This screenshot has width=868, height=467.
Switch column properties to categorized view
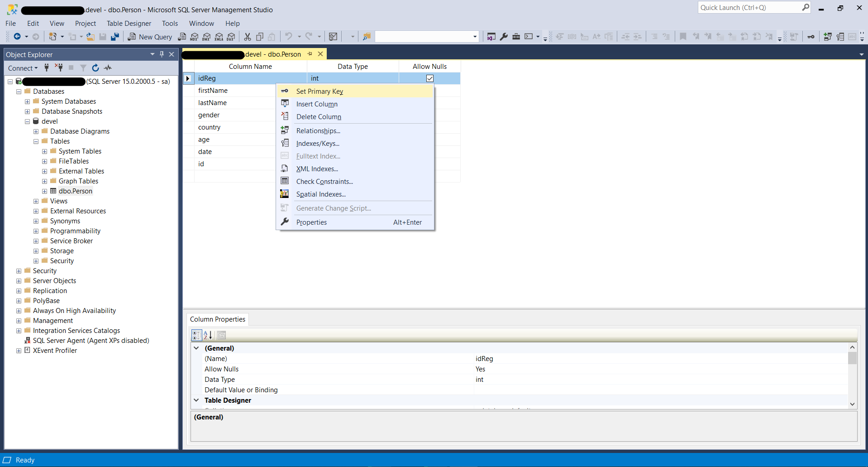[196, 335]
